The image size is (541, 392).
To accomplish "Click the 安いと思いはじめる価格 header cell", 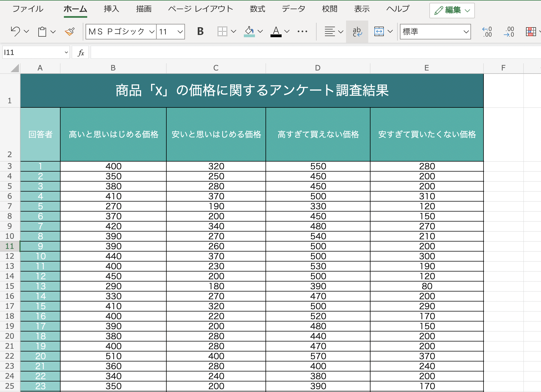I will coord(216,134).
